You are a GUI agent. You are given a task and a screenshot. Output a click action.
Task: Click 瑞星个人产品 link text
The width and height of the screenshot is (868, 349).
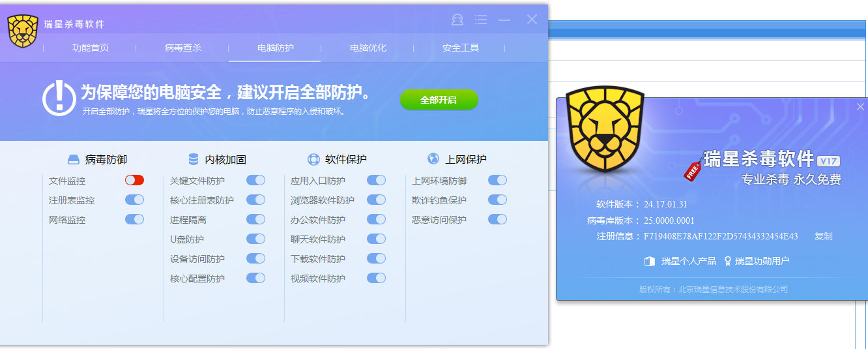click(x=689, y=261)
